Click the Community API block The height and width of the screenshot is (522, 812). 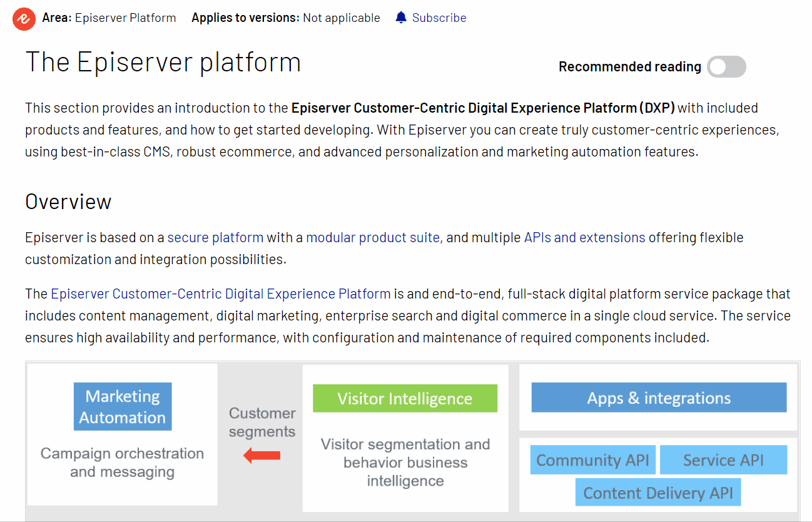[x=592, y=460]
